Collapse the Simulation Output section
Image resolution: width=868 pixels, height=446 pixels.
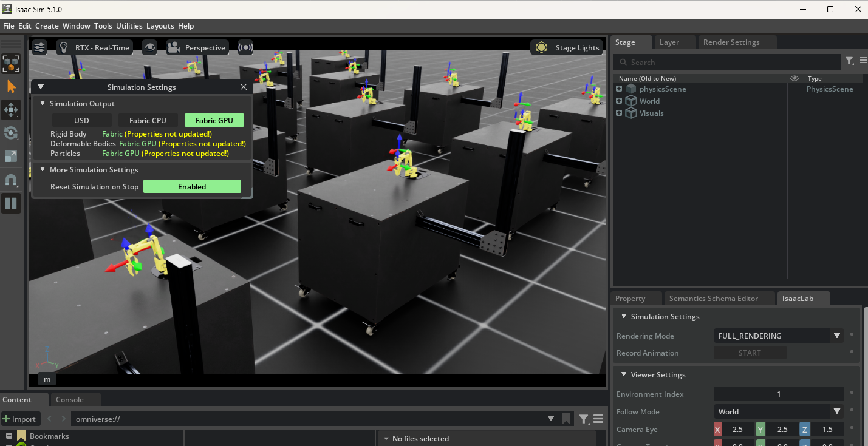pyautogui.click(x=43, y=103)
